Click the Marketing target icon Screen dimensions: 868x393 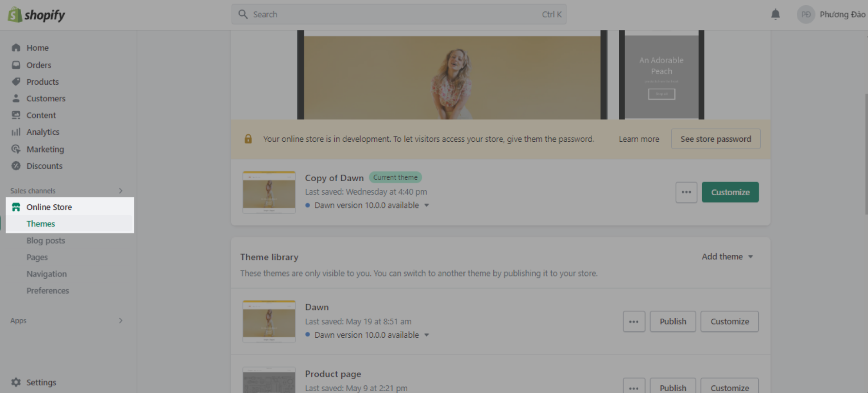(x=16, y=149)
